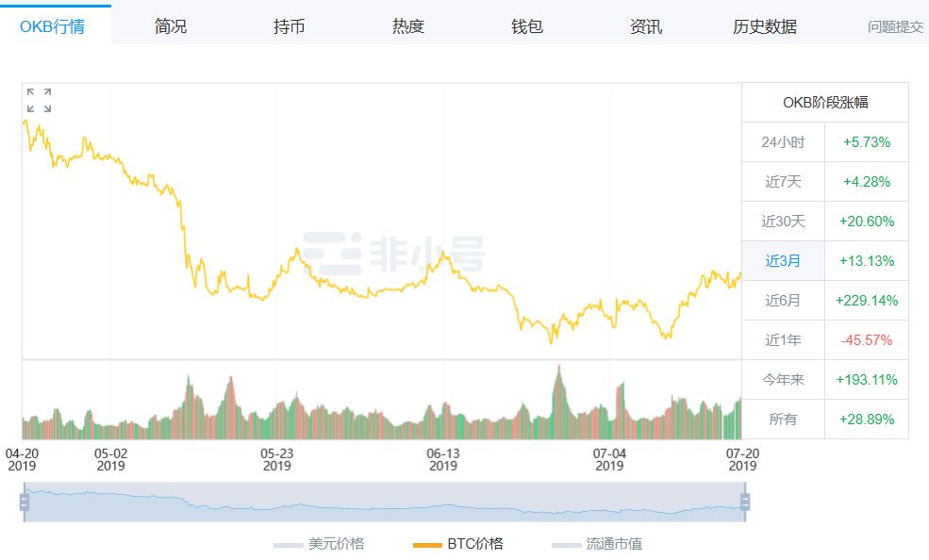Image resolution: width=929 pixels, height=560 pixels.
Task: Click the +20.60% value
Action: tap(866, 222)
